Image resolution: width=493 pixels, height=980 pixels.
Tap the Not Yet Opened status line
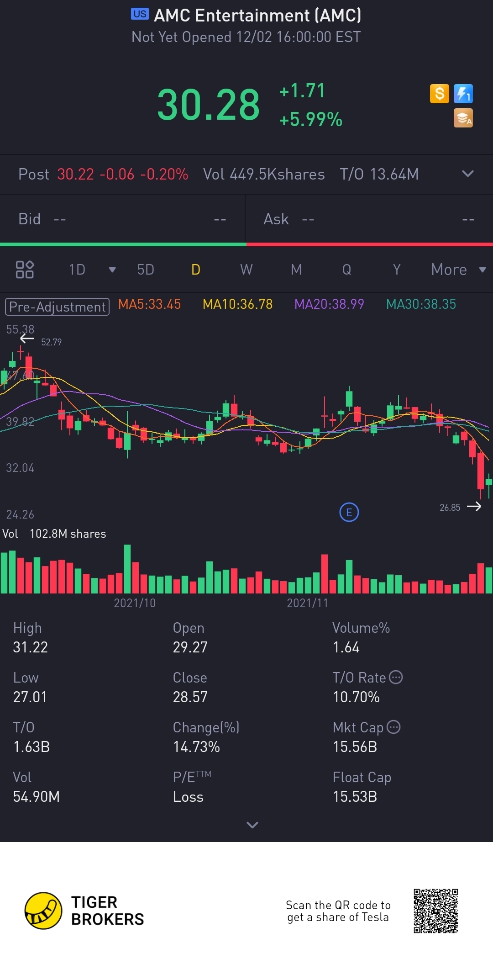[x=246, y=37]
